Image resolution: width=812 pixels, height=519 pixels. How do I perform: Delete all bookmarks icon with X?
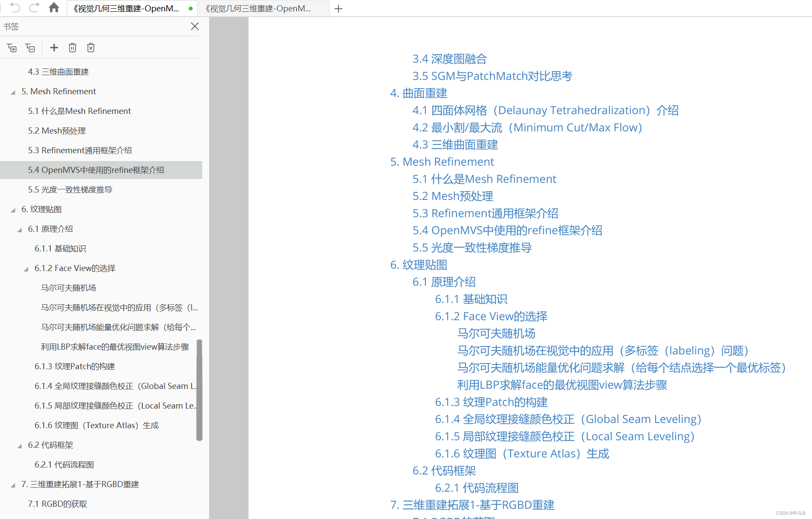[x=91, y=48]
